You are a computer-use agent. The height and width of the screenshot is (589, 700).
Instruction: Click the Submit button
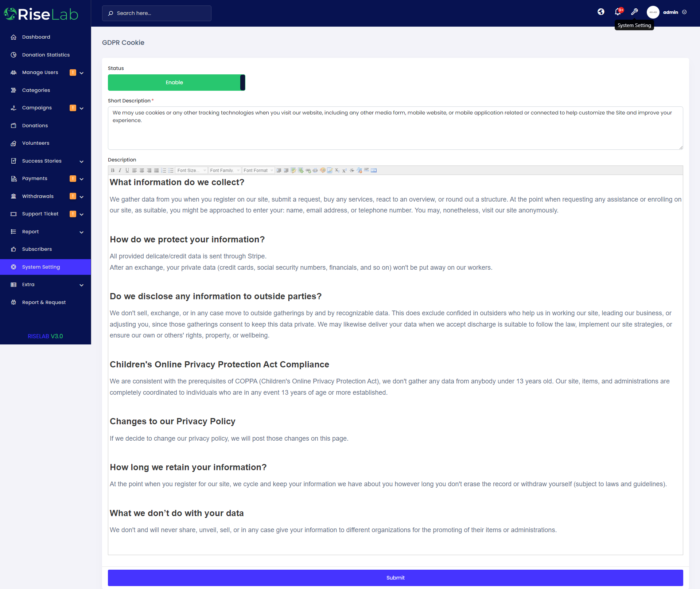point(395,577)
